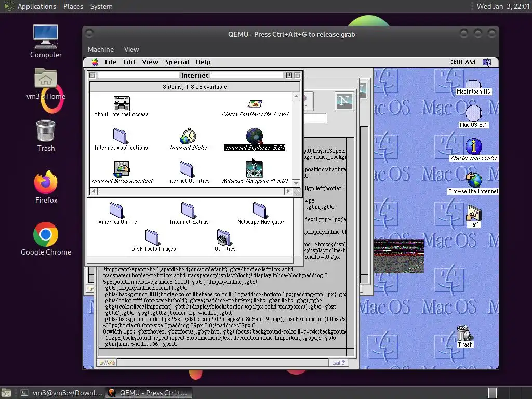The width and height of the screenshot is (532, 399).
Task: Open Utilities folder icon
Action: coord(224,237)
